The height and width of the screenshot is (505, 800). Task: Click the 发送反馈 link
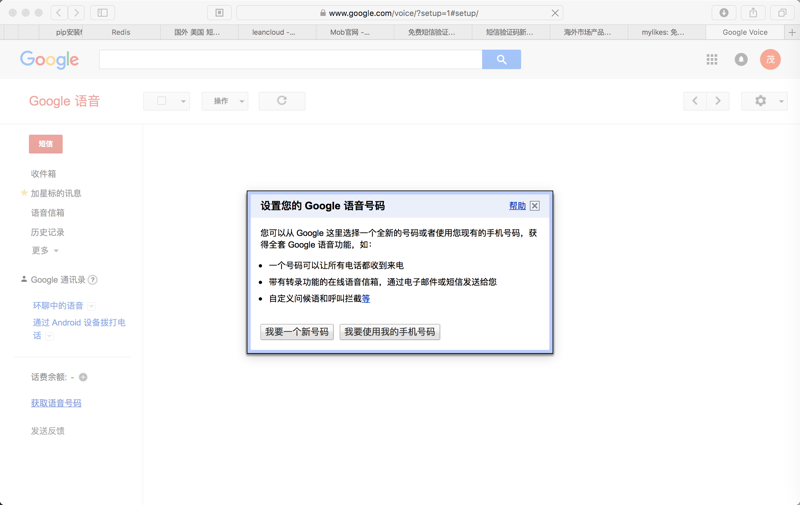47,431
